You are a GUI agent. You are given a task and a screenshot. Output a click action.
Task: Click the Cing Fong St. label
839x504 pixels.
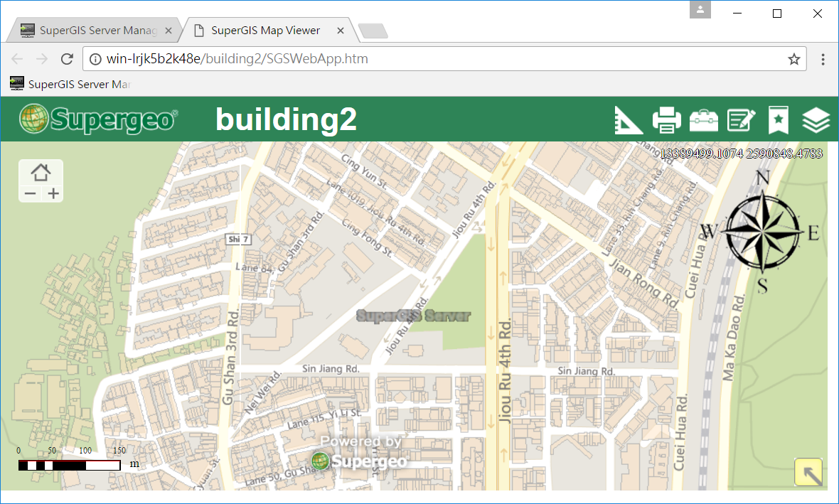click(x=366, y=237)
